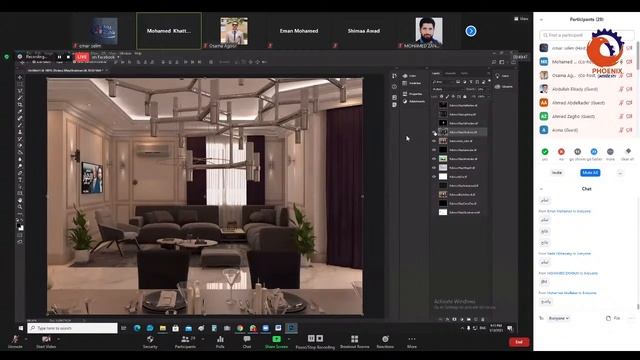Select Mohamed Khatt... video thumbnail
This screenshot has height=360, width=640.
(x=169, y=31)
